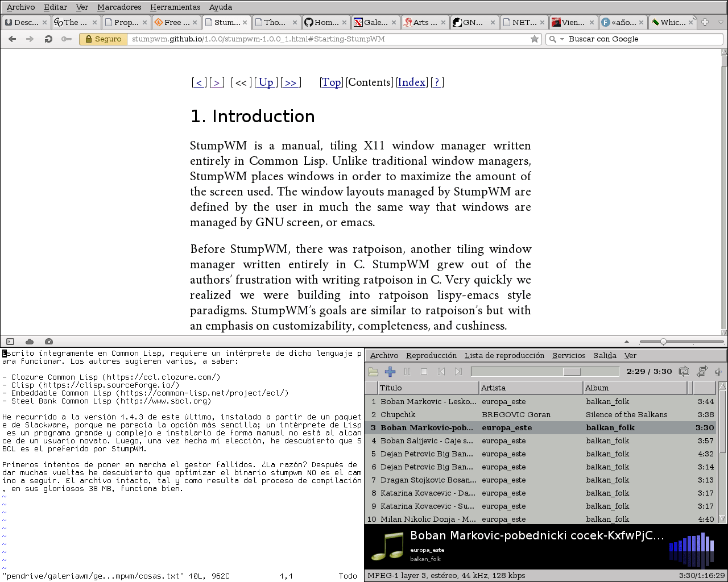
Task: Open the Marcadores menu
Action: click(119, 7)
